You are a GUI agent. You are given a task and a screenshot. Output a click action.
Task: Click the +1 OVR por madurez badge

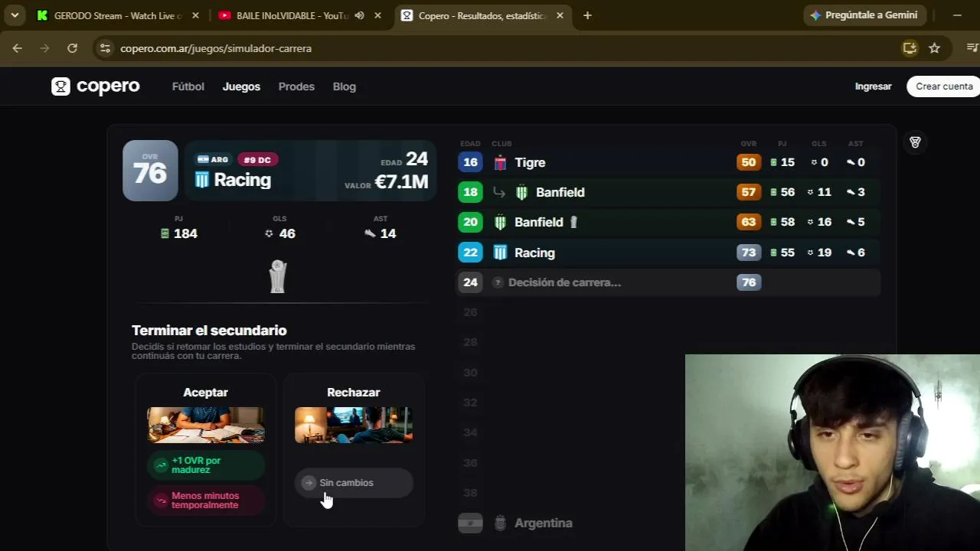206,465
